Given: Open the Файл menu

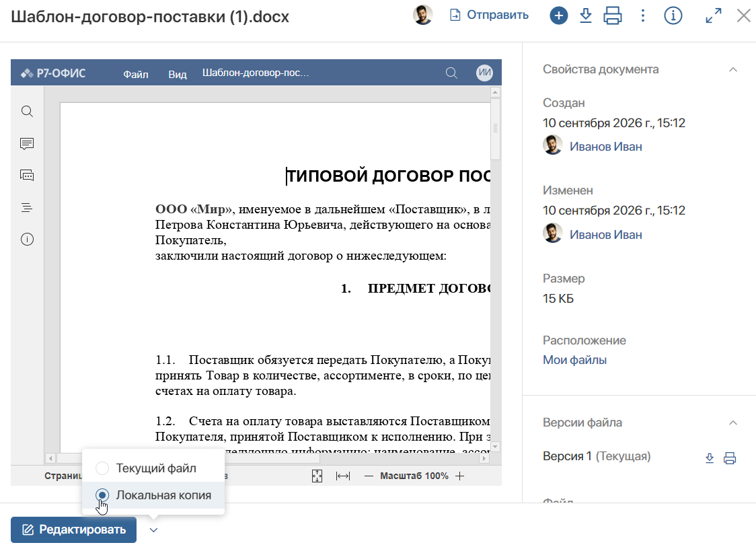Looking at the screenshot, I should (135, 74).
